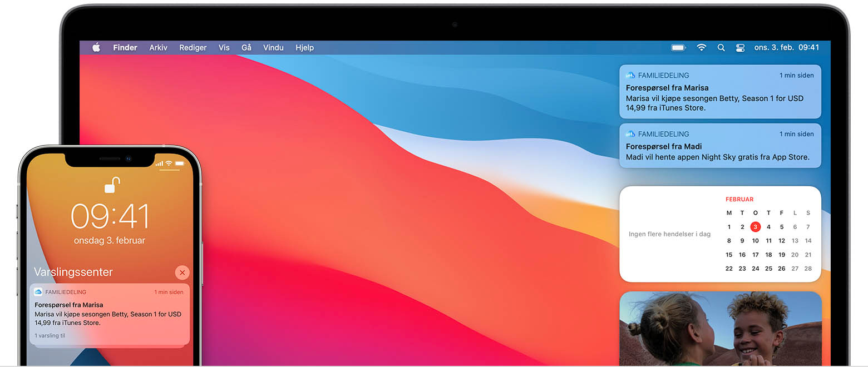Open the Rediger menu

[193, 48]
